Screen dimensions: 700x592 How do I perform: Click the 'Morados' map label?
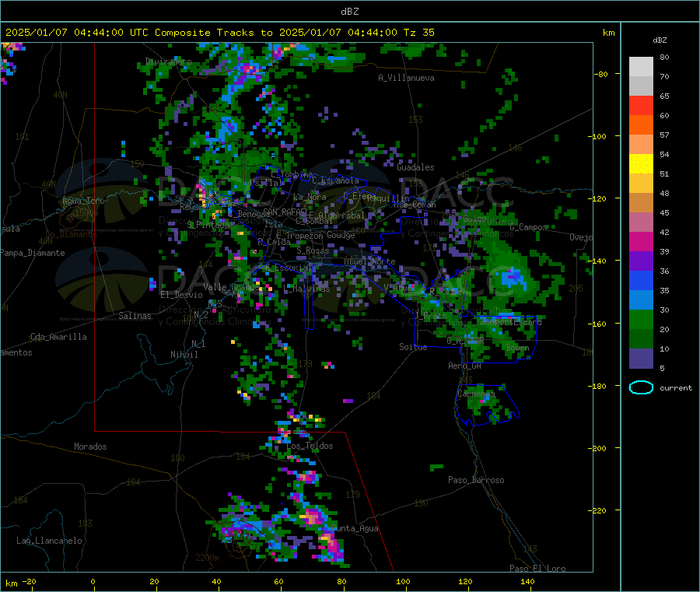point(90,447)
